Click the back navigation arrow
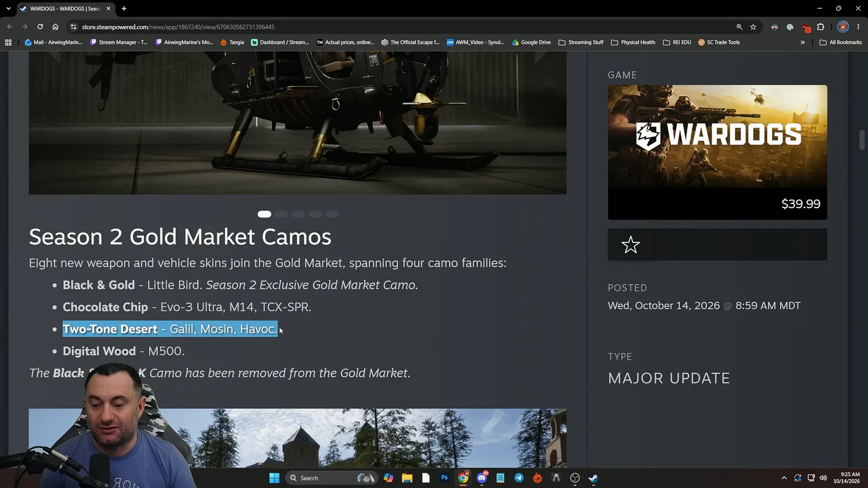Viewport: 868px width, 488px height. tap(10, 27)
